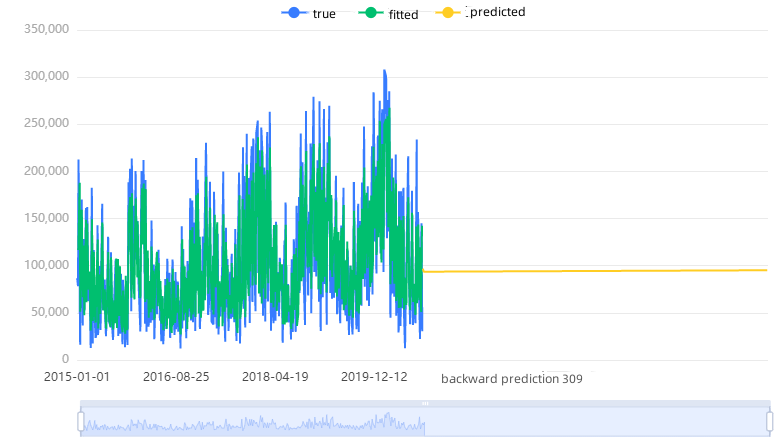Toggle the 'fitted' legend entry
The image size is (782, 444).
click(x=389, y=14)
